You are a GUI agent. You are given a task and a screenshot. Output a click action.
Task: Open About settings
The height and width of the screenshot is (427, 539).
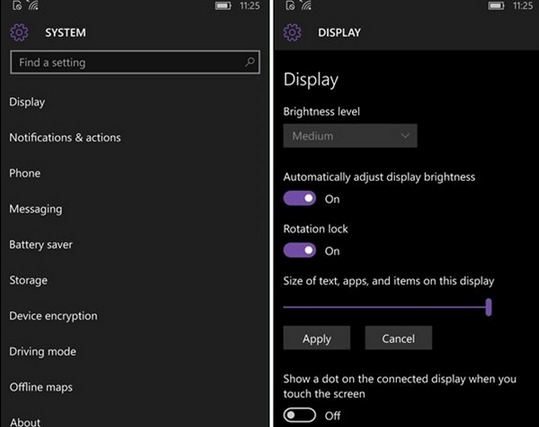[x=25, y=422]
